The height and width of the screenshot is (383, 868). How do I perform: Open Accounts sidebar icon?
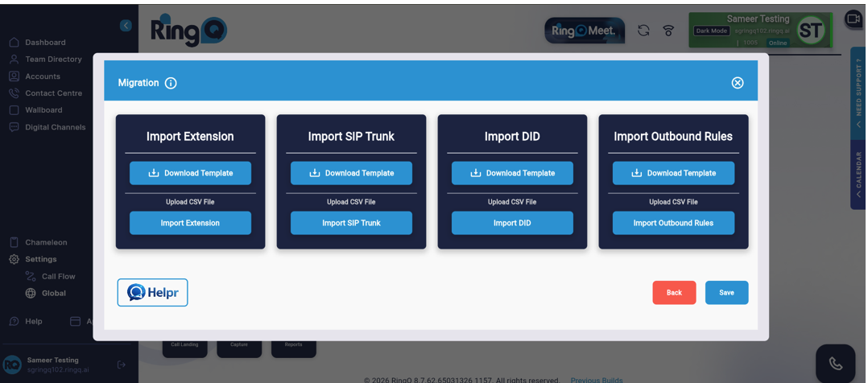[x=14, y=76]
